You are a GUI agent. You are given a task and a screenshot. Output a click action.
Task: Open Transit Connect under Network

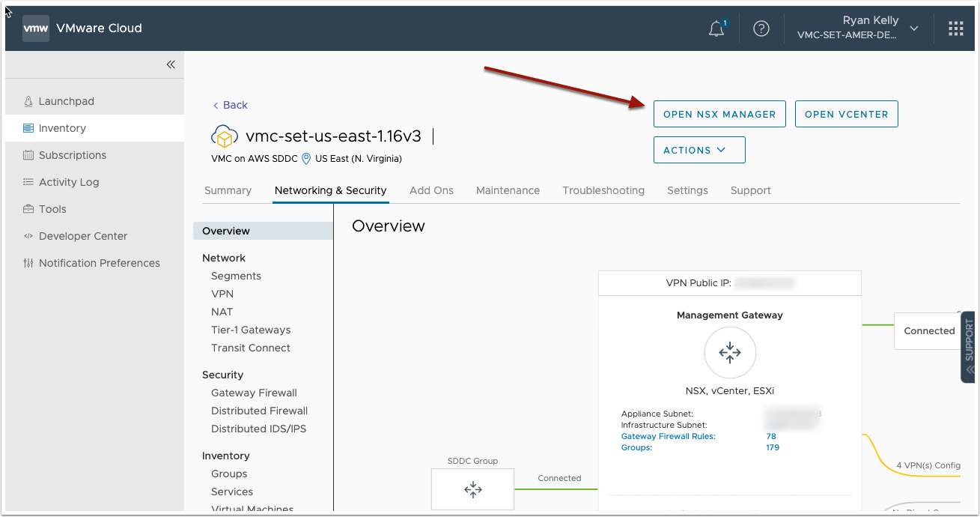click(x=251, y=348)
